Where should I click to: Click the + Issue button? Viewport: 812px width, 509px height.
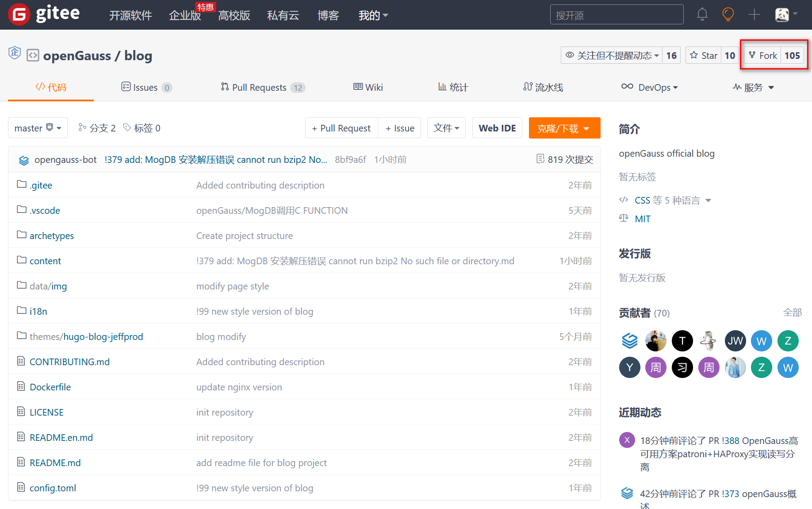400,128
